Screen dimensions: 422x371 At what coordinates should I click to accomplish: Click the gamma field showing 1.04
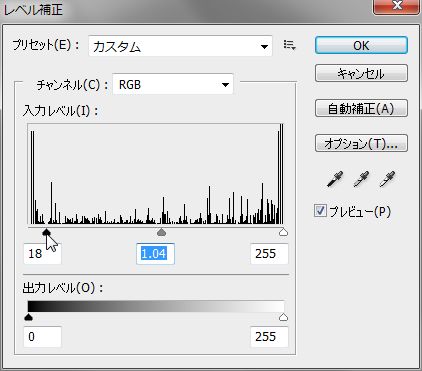[155, 254]
